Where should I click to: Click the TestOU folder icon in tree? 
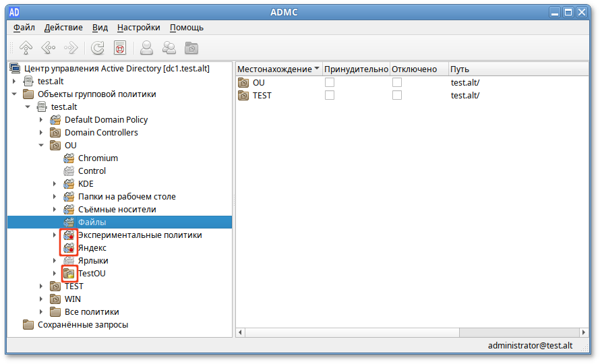[69, 274]
